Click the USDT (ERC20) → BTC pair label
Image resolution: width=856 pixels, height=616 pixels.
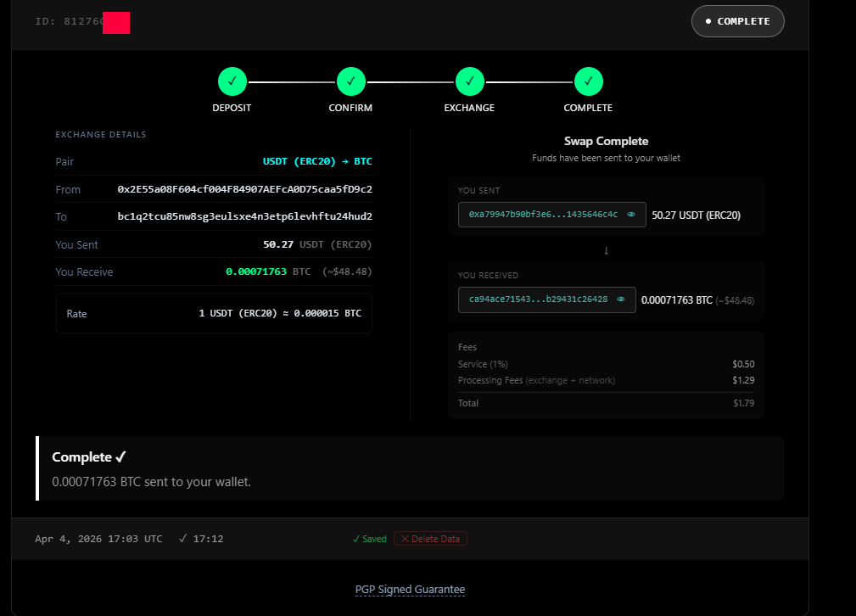click(x=317, y=161)
